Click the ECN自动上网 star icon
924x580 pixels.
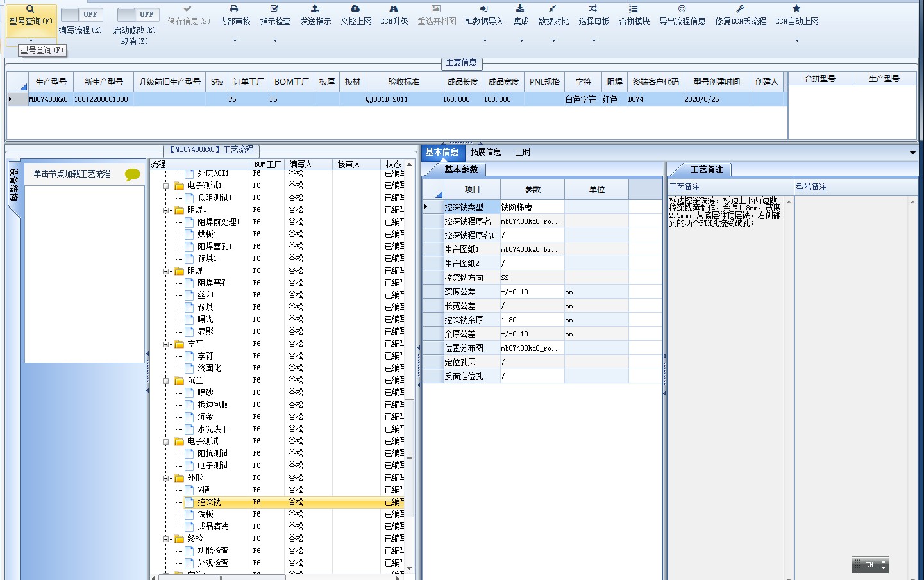pyautogui.click(x=796, y=9)
